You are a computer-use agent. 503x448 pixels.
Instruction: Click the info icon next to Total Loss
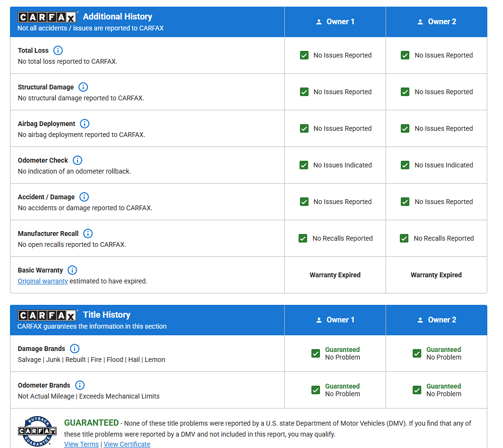(x=58, y=50)
